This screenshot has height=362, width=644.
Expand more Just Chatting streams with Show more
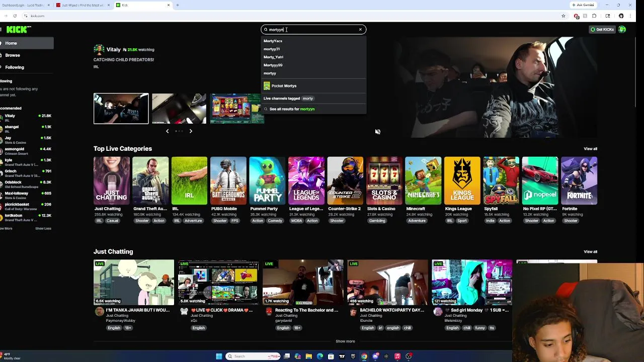[x=345, y=341]
